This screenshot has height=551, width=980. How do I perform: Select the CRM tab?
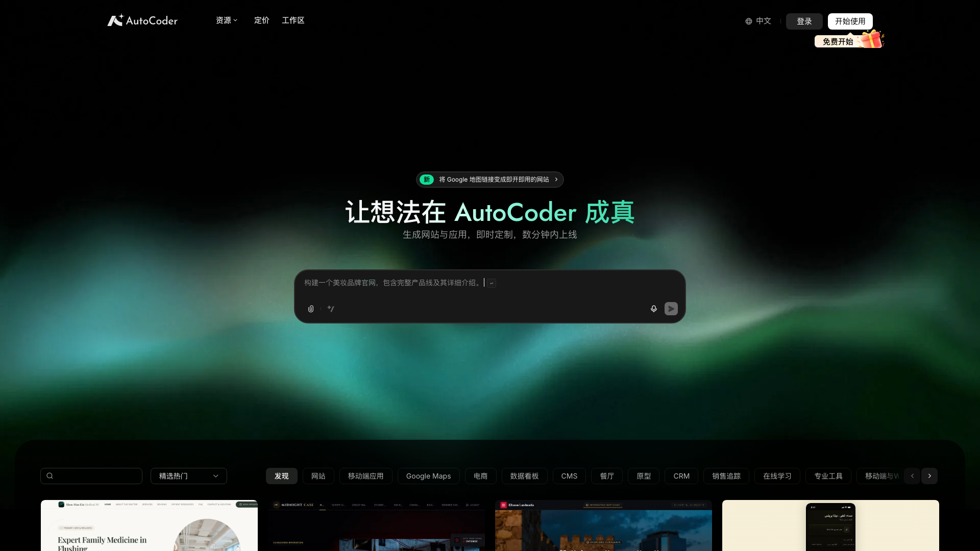(681, 476)
